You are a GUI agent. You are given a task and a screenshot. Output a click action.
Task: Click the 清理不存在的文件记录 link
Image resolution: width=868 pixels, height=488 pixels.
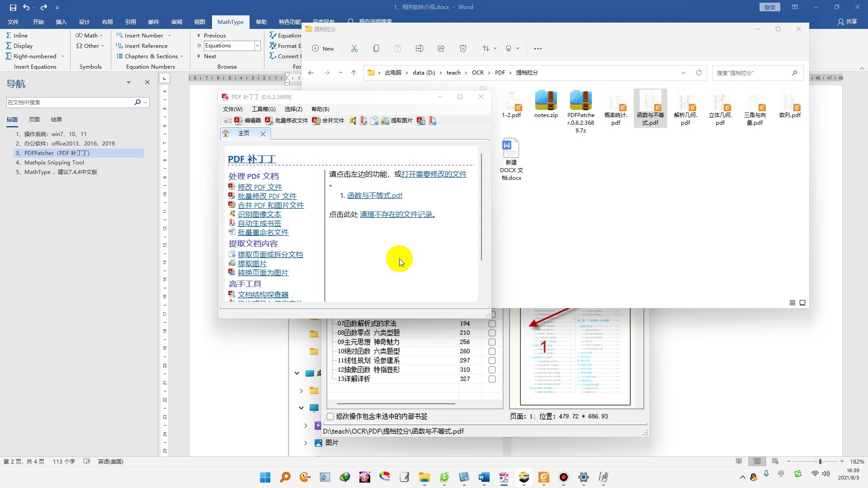(396, 215)
